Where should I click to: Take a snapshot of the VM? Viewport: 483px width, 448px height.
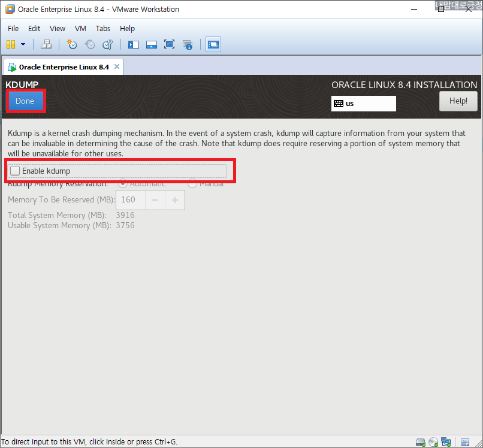[72, 44]
